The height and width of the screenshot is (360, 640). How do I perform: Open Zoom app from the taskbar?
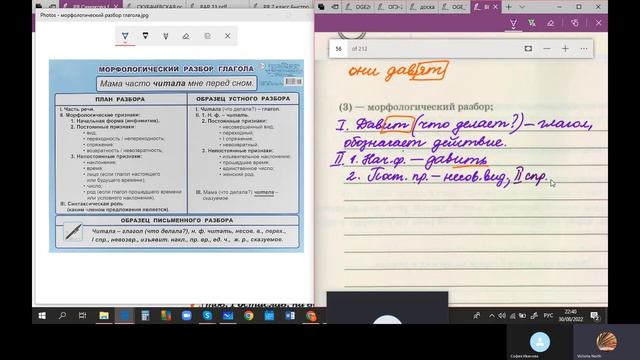pos(187,316)
